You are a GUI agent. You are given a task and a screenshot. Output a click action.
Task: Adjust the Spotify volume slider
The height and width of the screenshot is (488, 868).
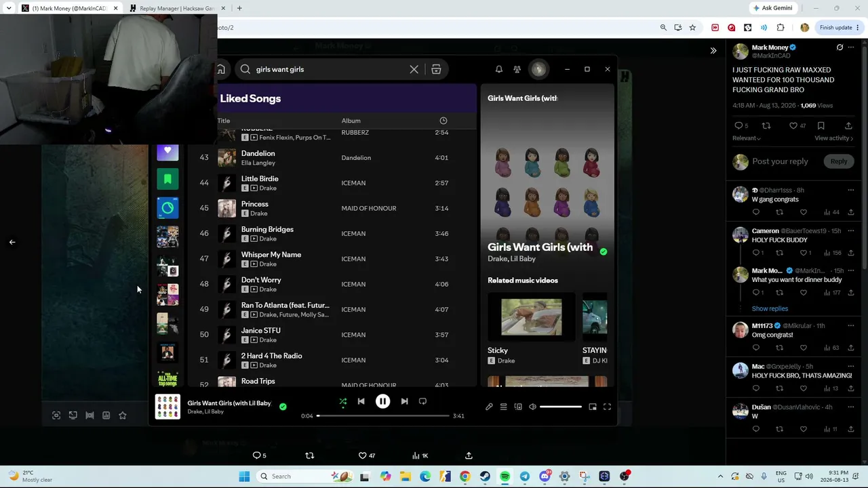pyautogui.click(x=561, y=407)
